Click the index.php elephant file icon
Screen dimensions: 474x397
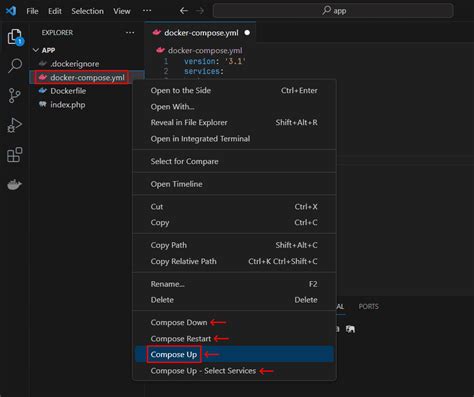[x=43, y=104]
